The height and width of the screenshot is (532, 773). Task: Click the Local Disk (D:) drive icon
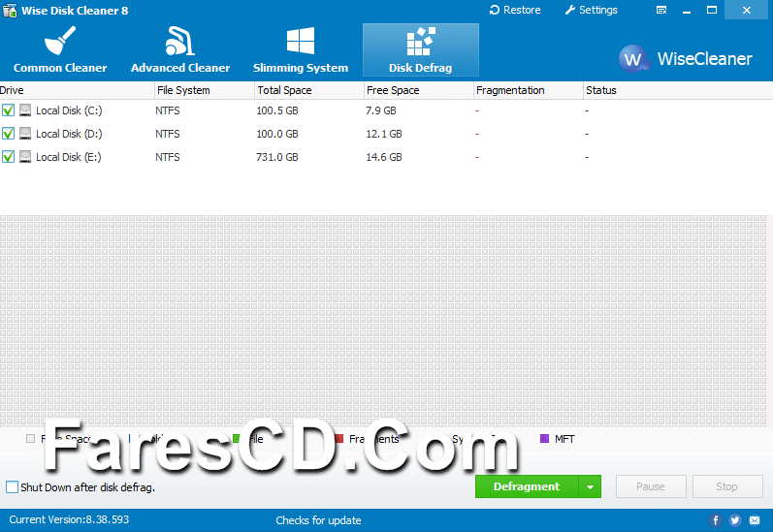click(x=25, y=133)
